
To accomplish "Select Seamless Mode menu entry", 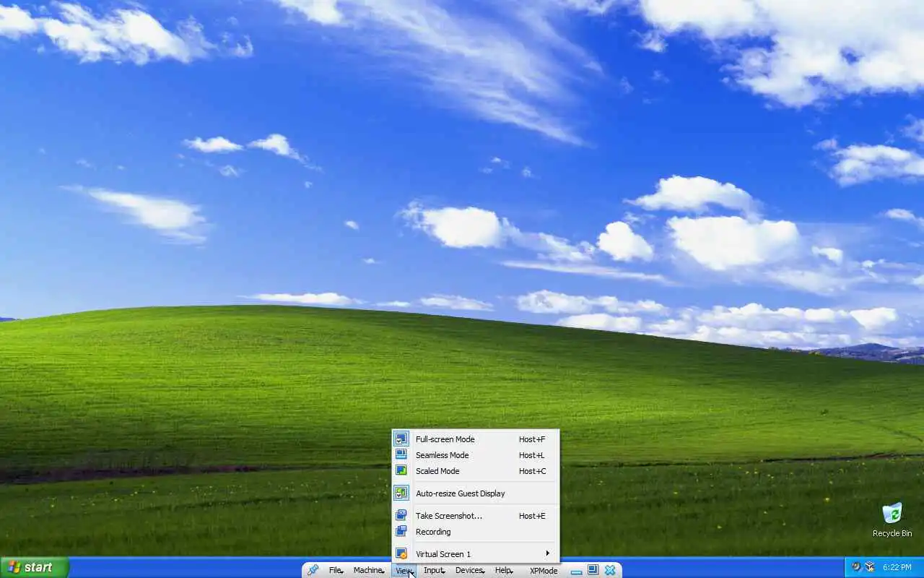I will pos(476,455).
